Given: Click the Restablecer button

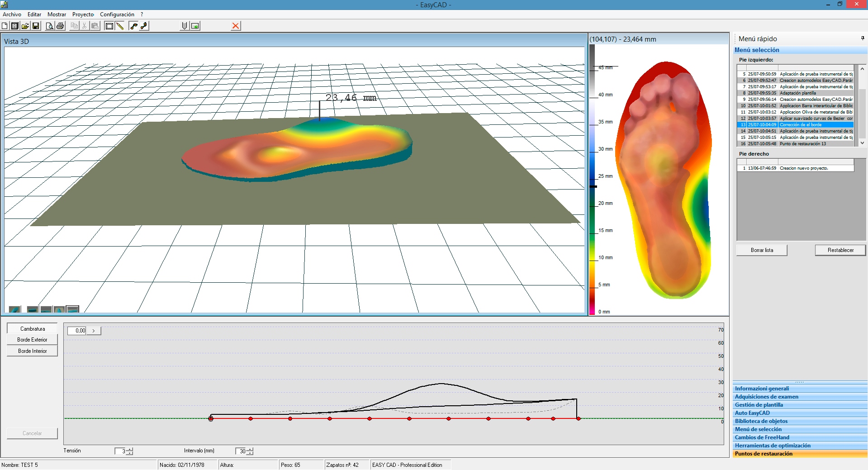Looking at the screenshot, I should point(840,250).
